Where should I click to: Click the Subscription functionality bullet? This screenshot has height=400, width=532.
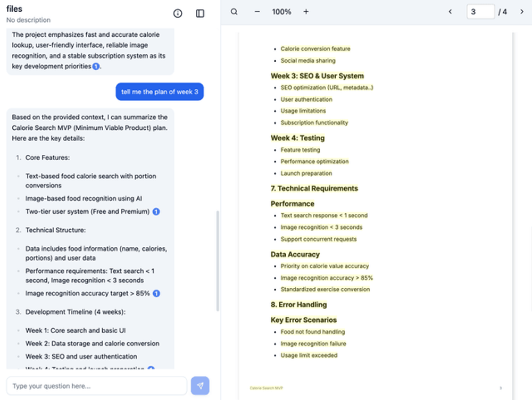[314, 122]
